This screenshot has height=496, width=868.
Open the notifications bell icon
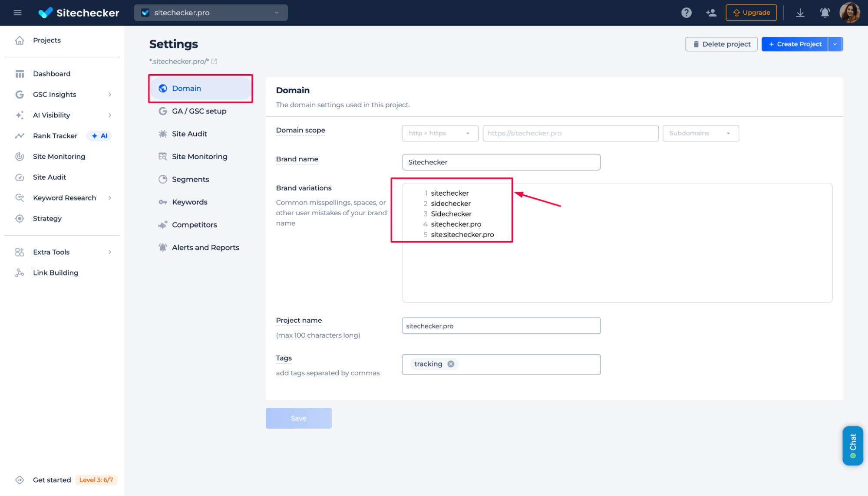pos(825,13)
